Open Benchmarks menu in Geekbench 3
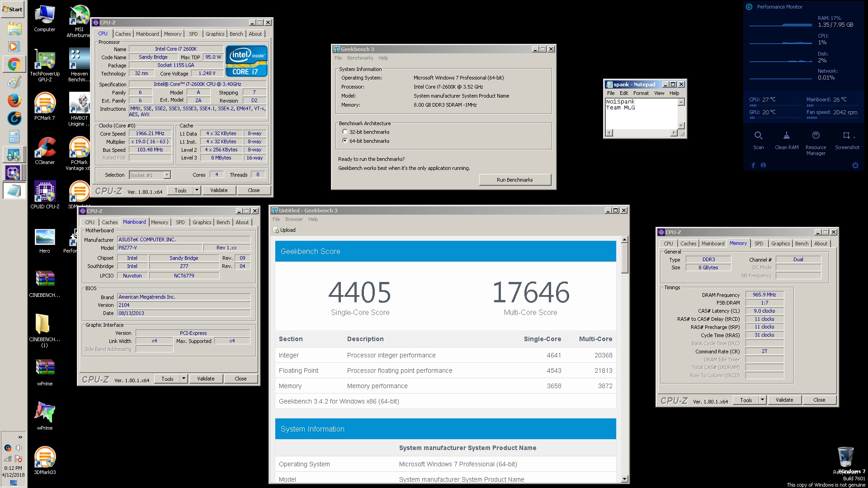Viewport: 868px width, 488px height. pyautogui.click(x=360, y=58)
